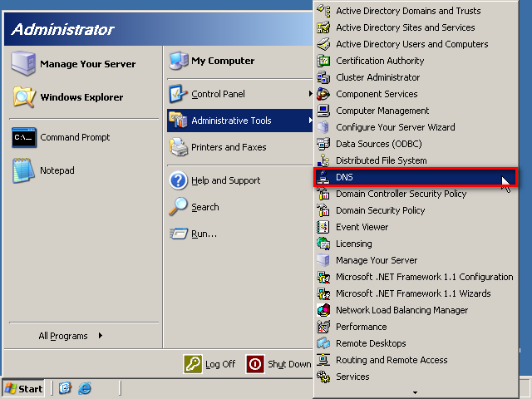This screenshot has width=532, height=399.
Task: Click the Help and Support icon
Action: tap(179, 180)
